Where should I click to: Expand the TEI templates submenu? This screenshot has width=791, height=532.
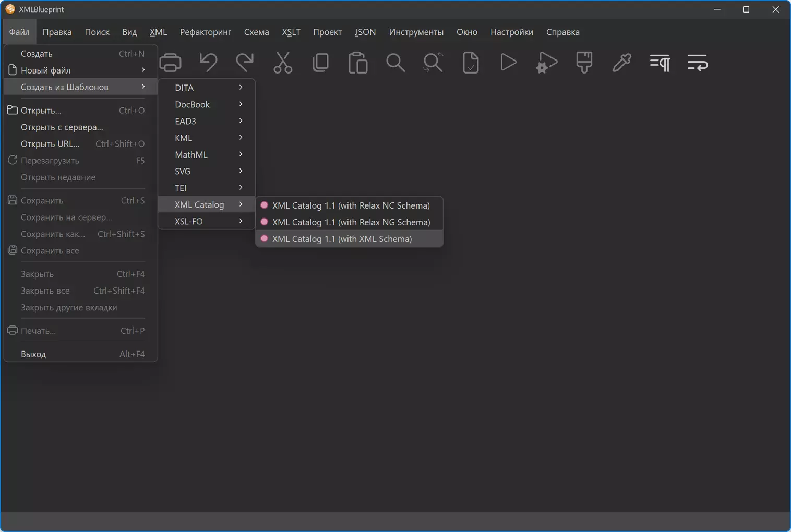tap(207, 188)
